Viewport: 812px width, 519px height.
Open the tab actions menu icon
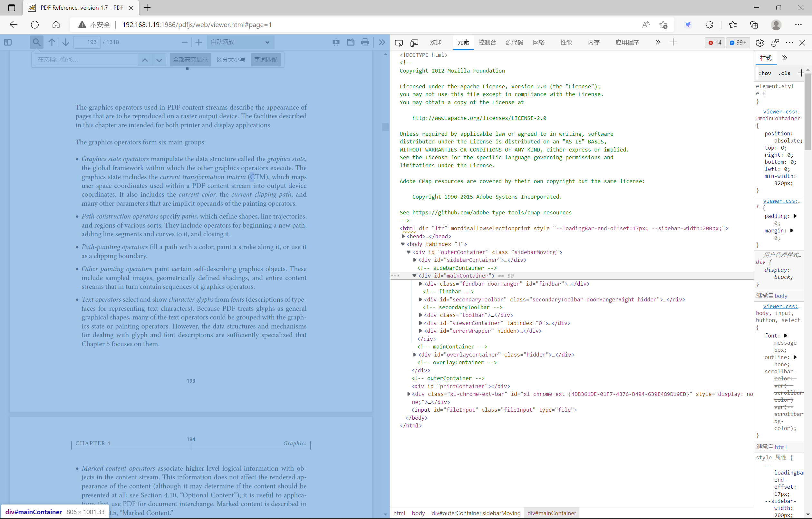(x=12, y=7)
